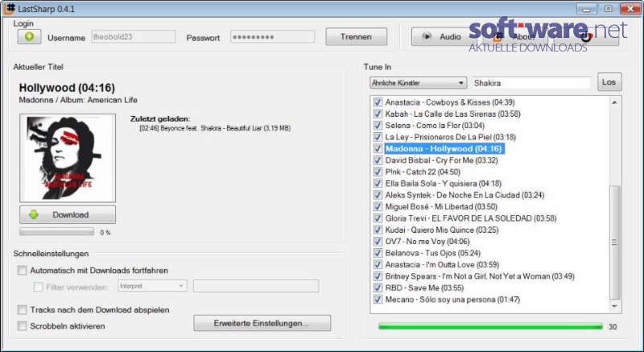Click the Los button
644x352 pixels.
609,81
